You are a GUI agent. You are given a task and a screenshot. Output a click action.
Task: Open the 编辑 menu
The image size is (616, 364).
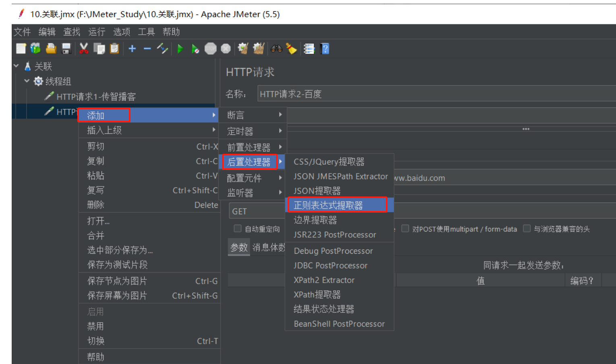[47, 32]
